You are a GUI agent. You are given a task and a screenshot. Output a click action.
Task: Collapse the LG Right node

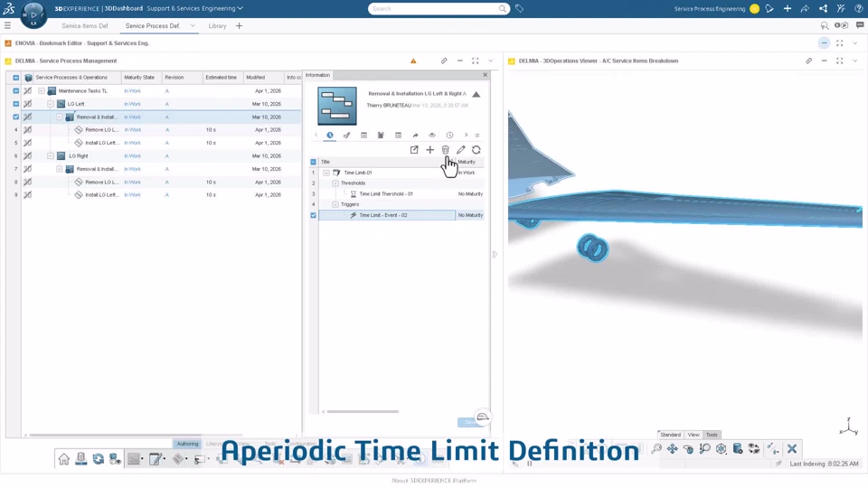(x=51, y=156)
